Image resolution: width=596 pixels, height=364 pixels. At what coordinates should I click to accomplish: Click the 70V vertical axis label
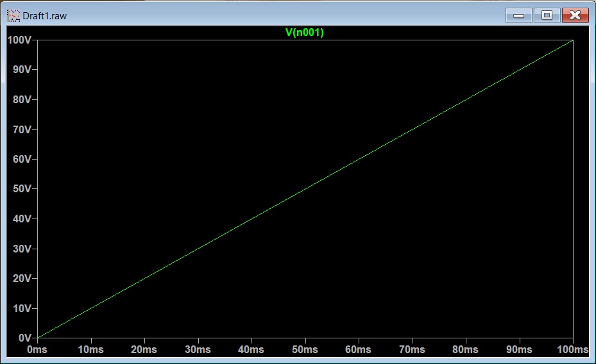(22, 129)
